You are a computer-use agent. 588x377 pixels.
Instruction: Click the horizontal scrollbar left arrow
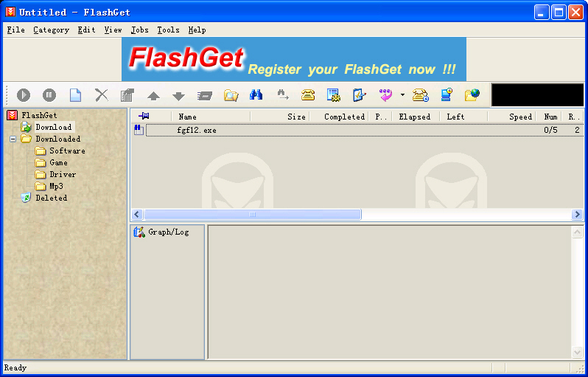[136, 215]
